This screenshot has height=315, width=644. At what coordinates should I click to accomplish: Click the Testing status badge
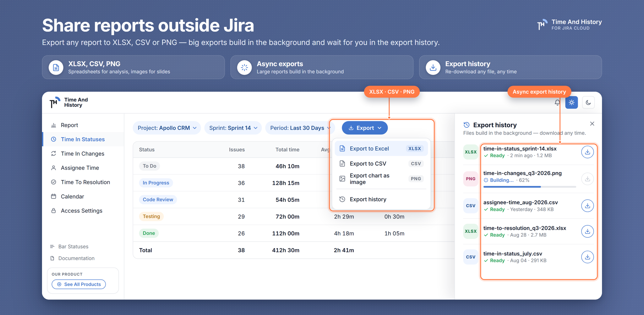click(x=151, y=216)
